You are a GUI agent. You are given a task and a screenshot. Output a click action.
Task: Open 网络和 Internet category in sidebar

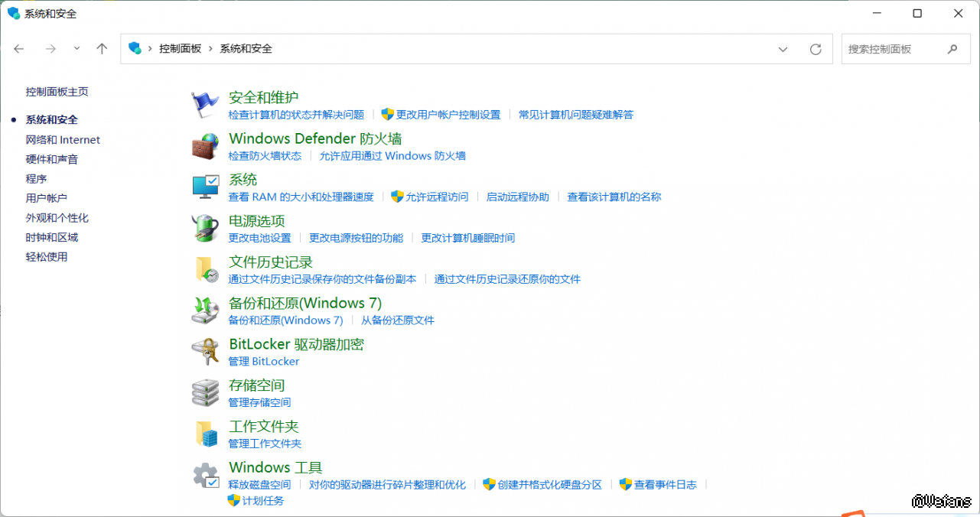pyautogui.click(x=63, y=140)
